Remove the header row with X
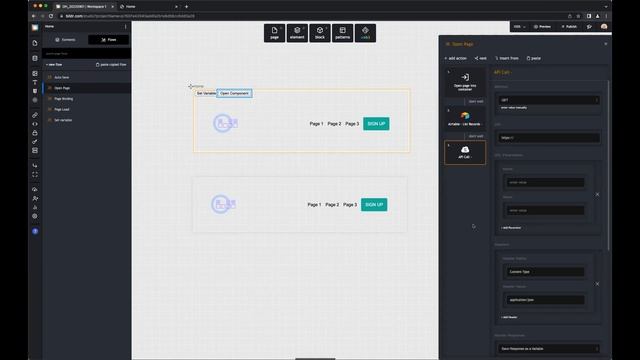The height and width of the screenshot is (360, 640). (597, 284)
